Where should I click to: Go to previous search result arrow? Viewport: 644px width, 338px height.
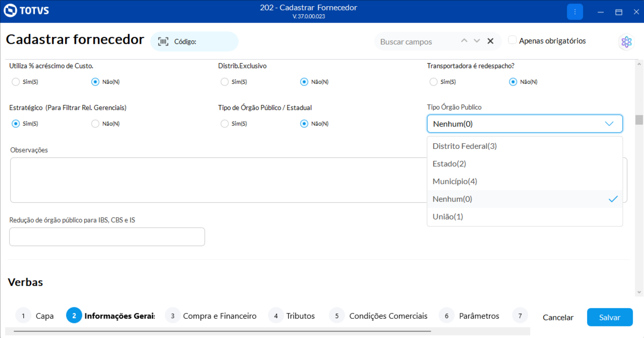point(464,41)
